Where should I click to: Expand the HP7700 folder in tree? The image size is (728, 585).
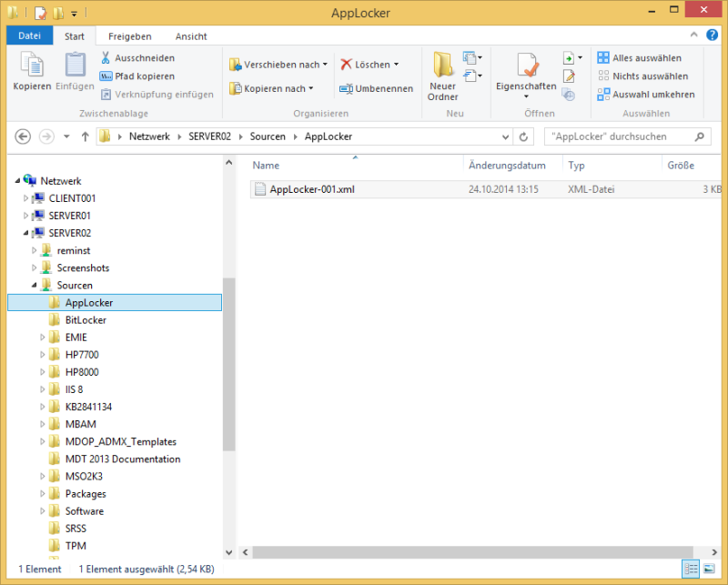(x=43, y=355)
